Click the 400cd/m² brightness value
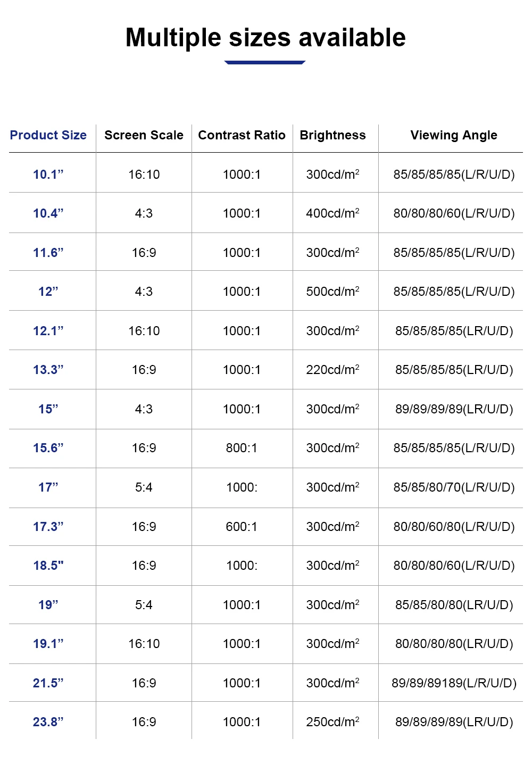Screen dimensions: 532x764 [332, 213]
